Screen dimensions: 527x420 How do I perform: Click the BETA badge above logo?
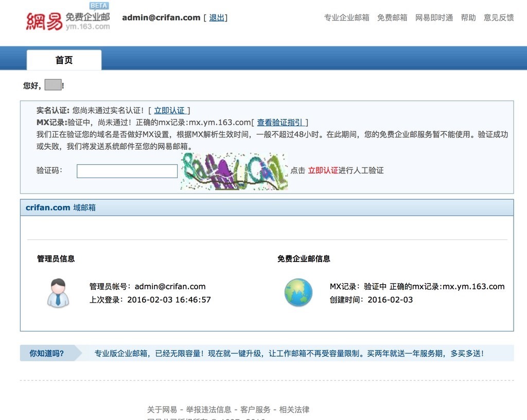tap(99, 6)
